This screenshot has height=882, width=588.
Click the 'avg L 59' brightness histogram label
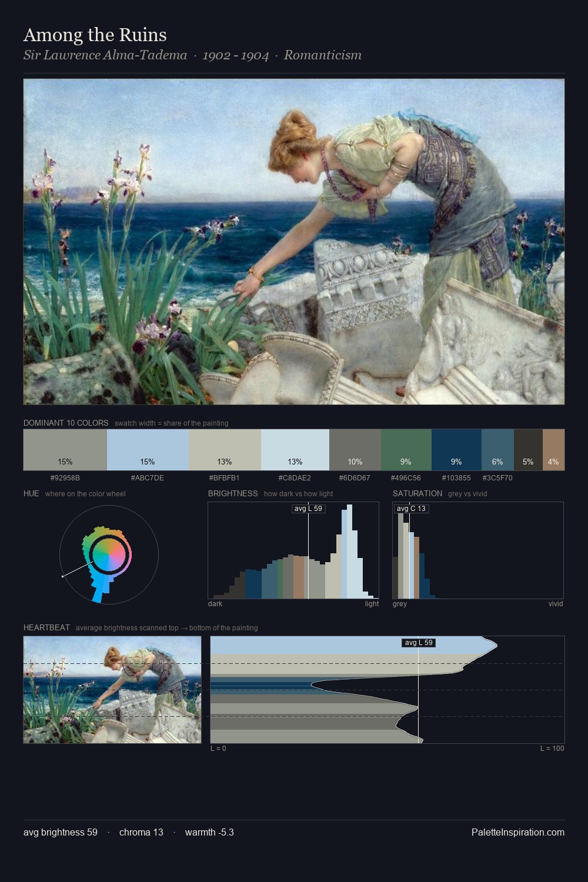(x=309, y=509)
